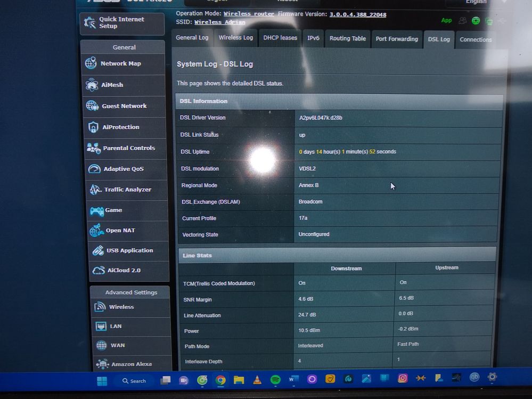Open the AiMesh settings page
532x399 pixels.
point(112,85)
